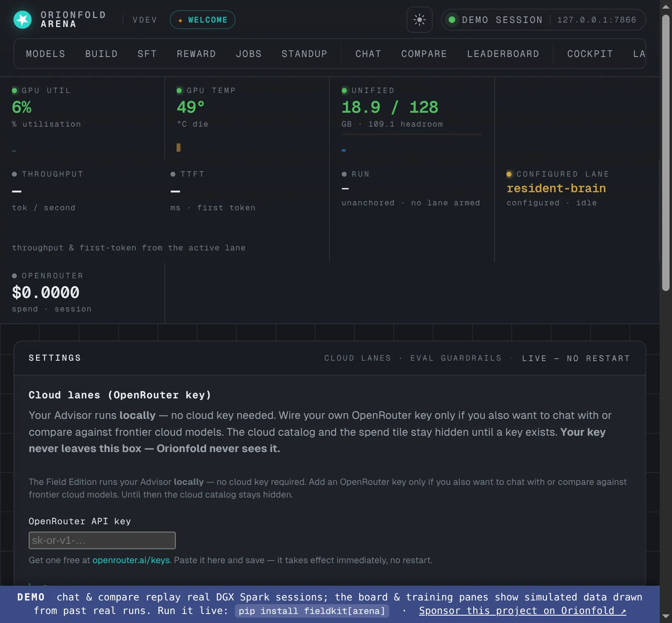Click the unified memory headroom bar
The width and height of the screenshot is (672, 623).
pyautogui.click(x=412, y=134)
